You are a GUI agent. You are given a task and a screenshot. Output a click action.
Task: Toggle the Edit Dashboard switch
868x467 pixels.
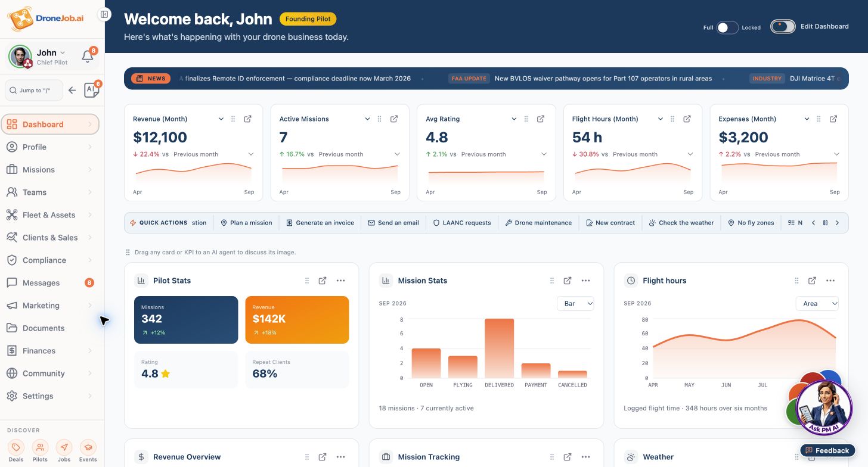[x=783, y=26]
